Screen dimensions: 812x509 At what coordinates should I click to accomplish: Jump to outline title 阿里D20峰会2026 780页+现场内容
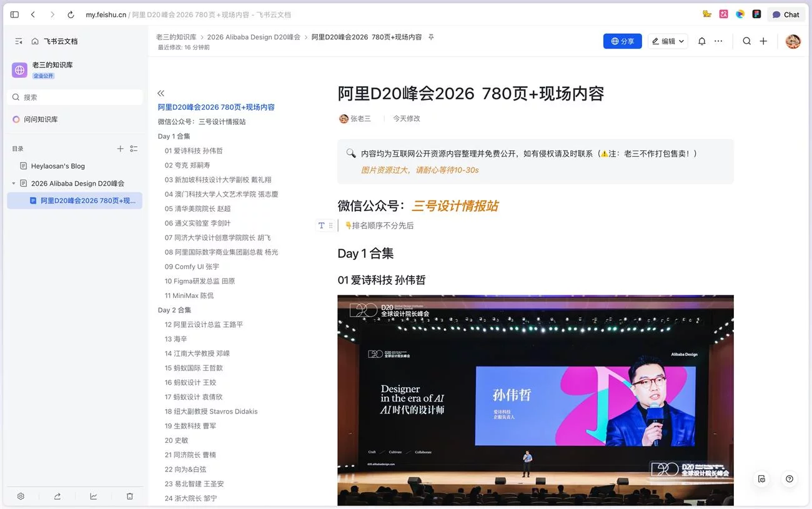[216, 107]
